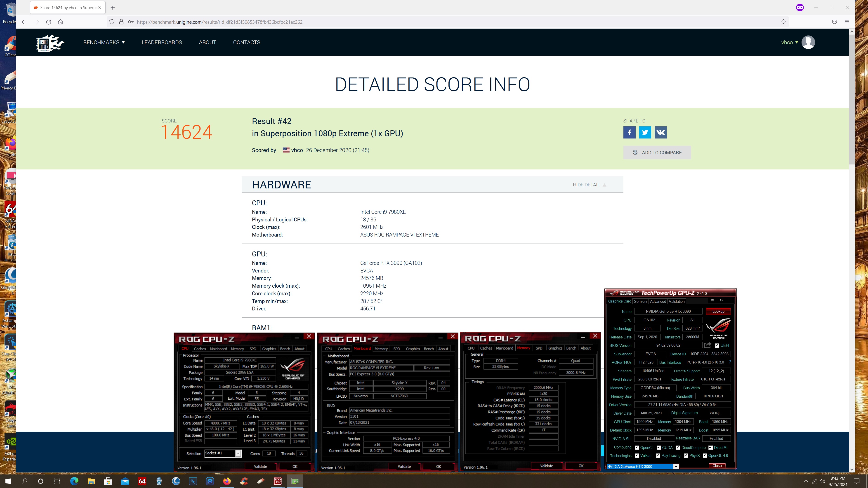868x488 pixels.
Task: Toggle the DirectML checkbox
Action: (710, 448)
